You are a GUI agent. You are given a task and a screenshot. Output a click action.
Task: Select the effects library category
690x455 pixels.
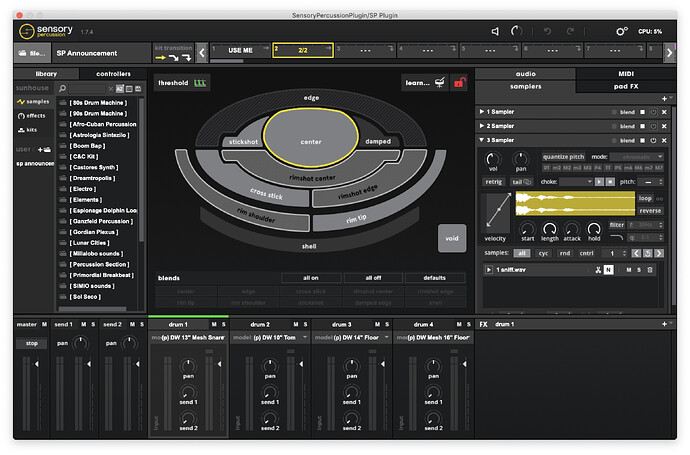32,116
